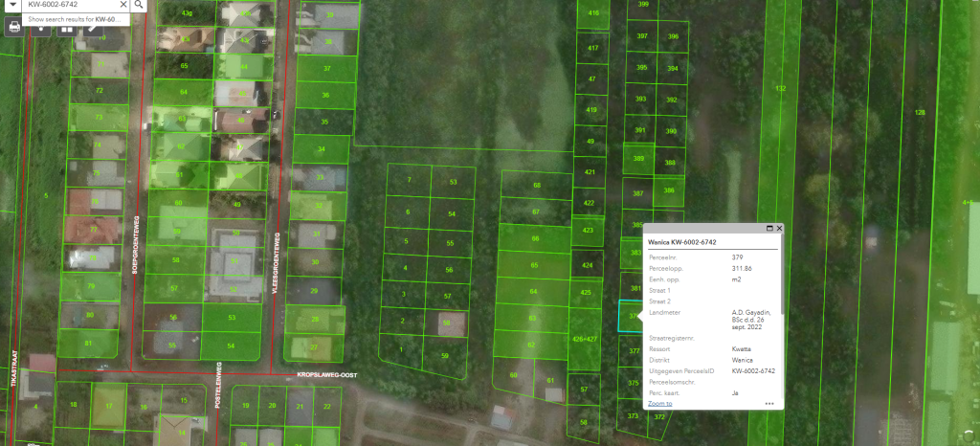Expand the search source dropdown arrow
Viewport: 980px width, 446px height.
(11, 5)
